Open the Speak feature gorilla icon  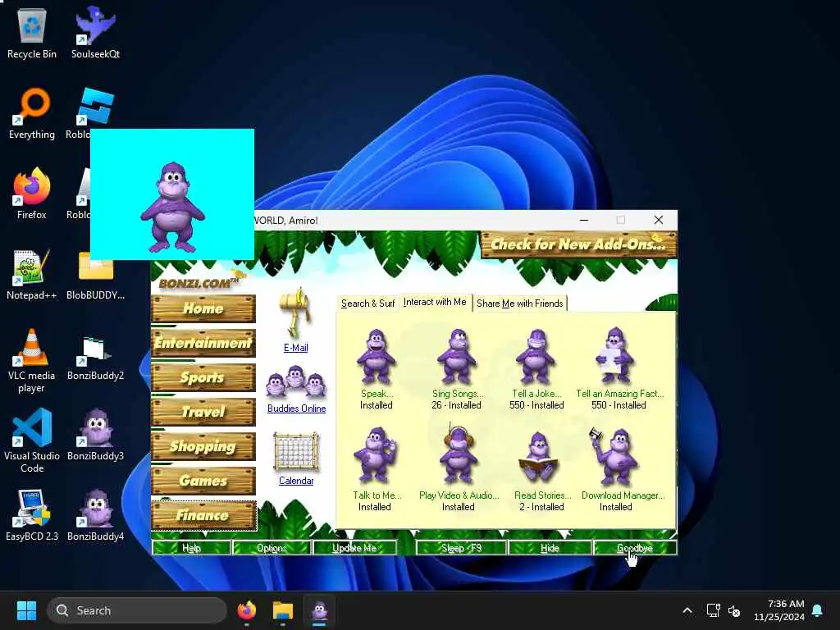[x=376, y=357]
